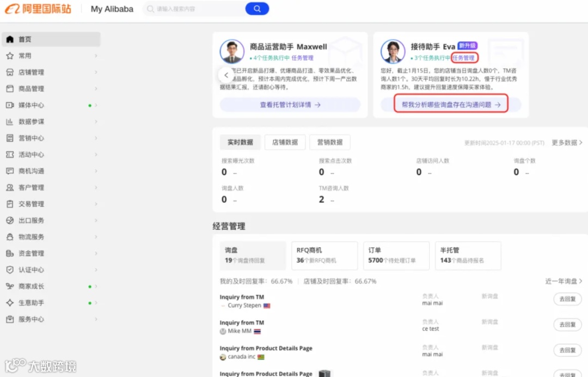588x377 pixels.
Task: Click the 媒体中心 video icon
Action: pos(10,105)
